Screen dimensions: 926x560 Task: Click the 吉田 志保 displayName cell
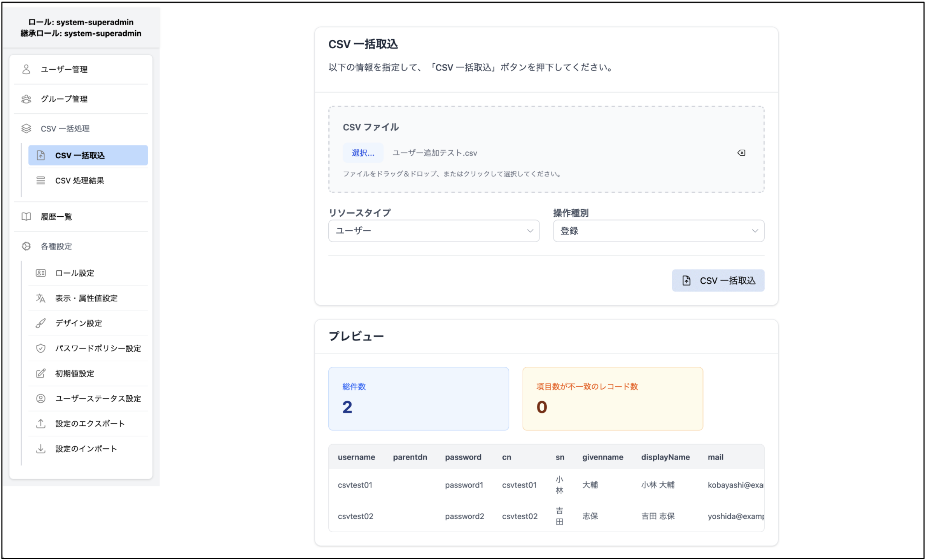pyautogui.click(x=658, y=516)
